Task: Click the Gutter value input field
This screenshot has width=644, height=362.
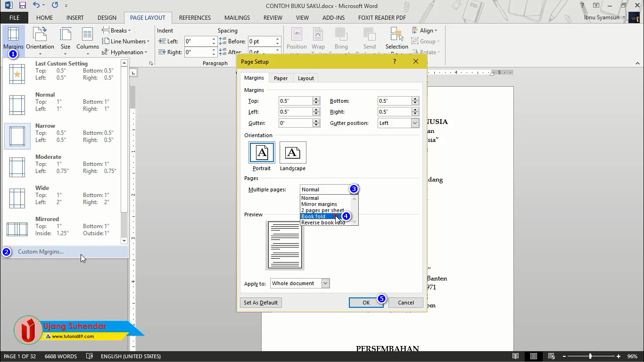Action: pos(296,123)
